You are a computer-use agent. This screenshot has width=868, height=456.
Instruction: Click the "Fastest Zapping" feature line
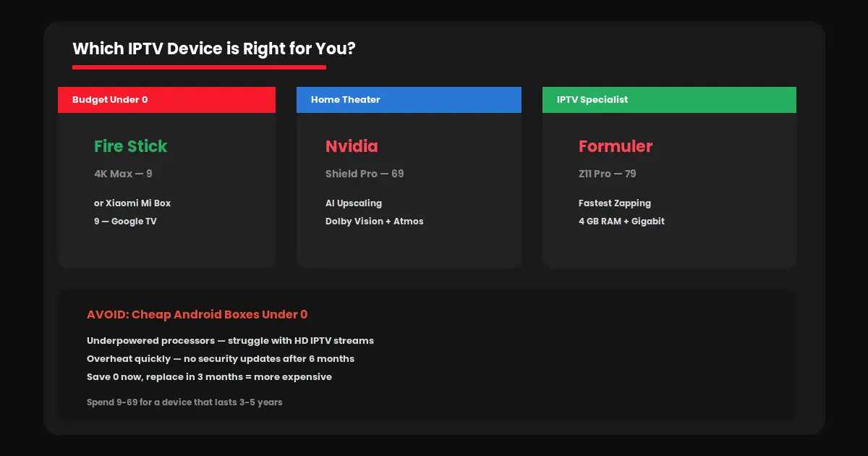coord(615,203)
